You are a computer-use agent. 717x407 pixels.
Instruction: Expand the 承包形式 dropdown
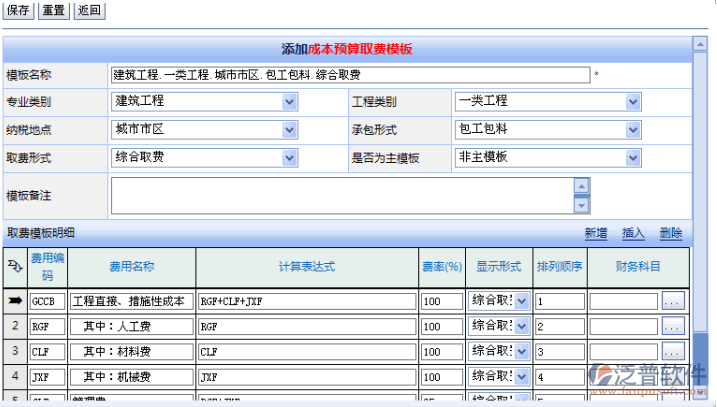click(633, 130)
